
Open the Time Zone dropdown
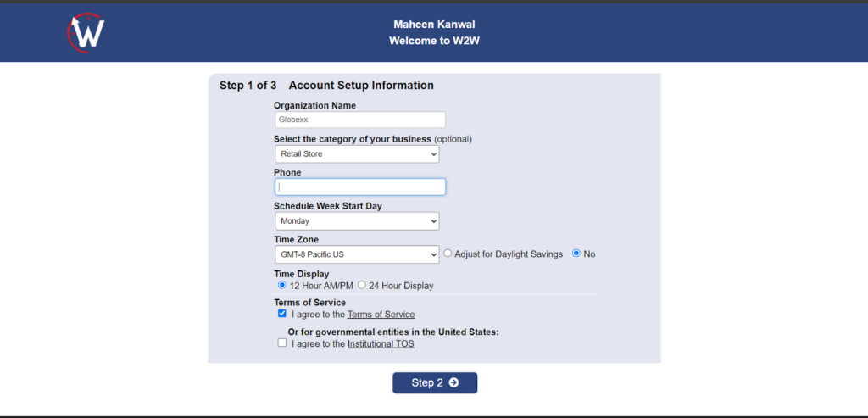tap(357, 254)
